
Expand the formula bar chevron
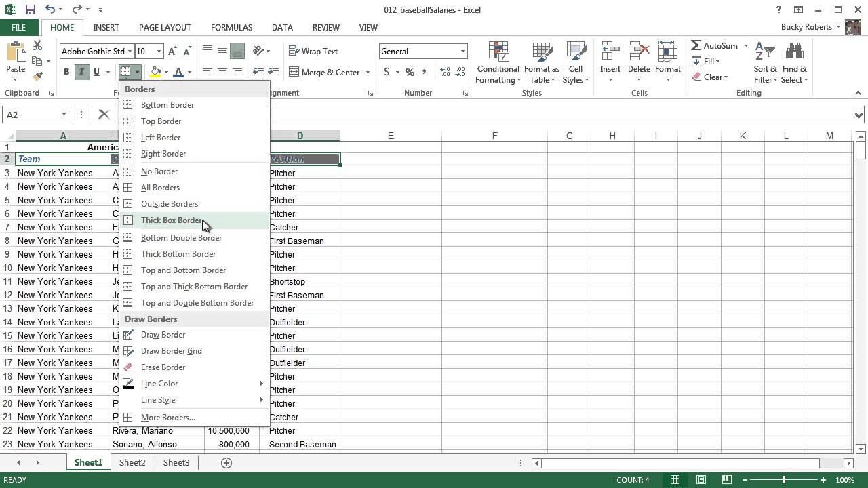[859, 115]
